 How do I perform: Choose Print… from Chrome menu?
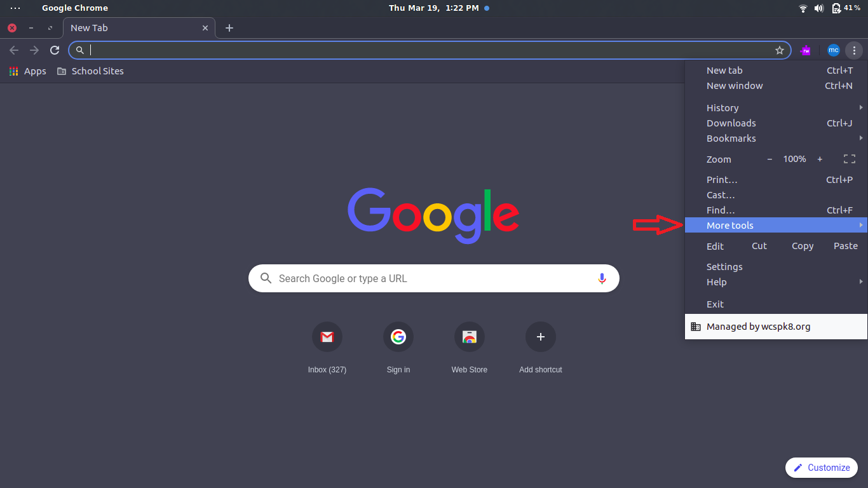[x=776, y=180]
